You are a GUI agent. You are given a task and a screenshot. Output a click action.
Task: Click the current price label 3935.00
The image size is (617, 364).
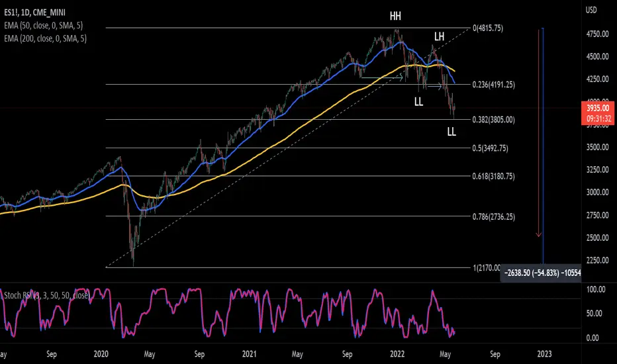tap(598, 109)
